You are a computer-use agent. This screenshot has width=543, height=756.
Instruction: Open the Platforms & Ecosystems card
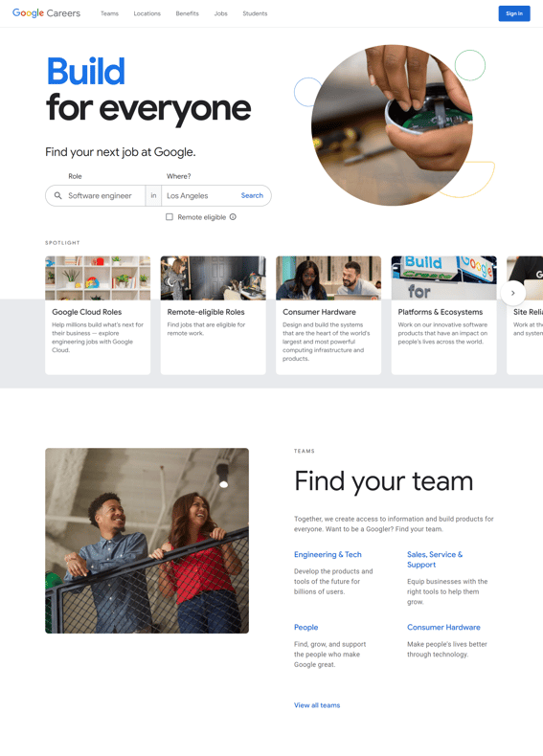click(443, 316)
